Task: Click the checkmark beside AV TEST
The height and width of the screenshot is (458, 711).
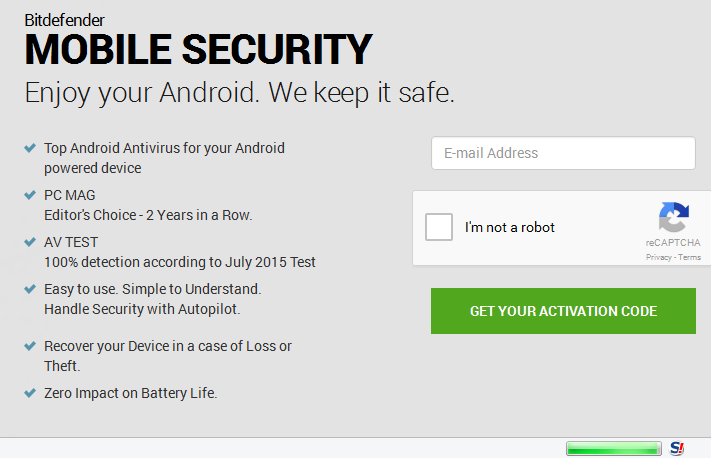Action: (x=31, y=242)
